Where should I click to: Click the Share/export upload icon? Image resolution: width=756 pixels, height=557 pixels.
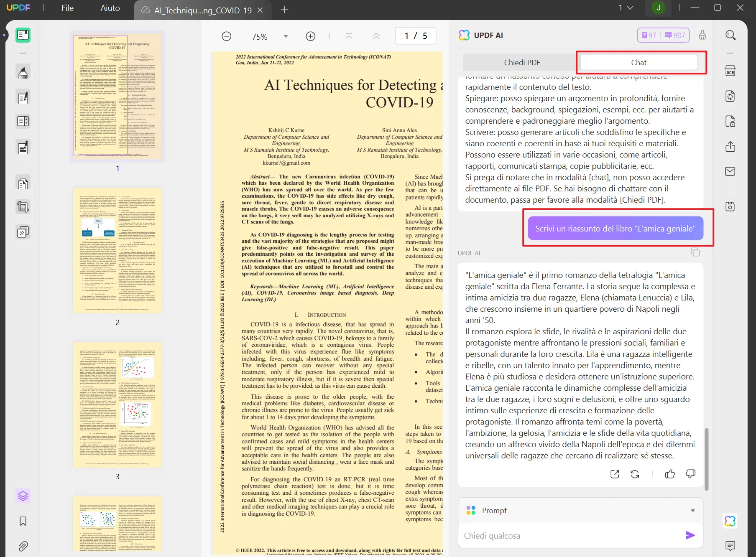click(730, 147)
